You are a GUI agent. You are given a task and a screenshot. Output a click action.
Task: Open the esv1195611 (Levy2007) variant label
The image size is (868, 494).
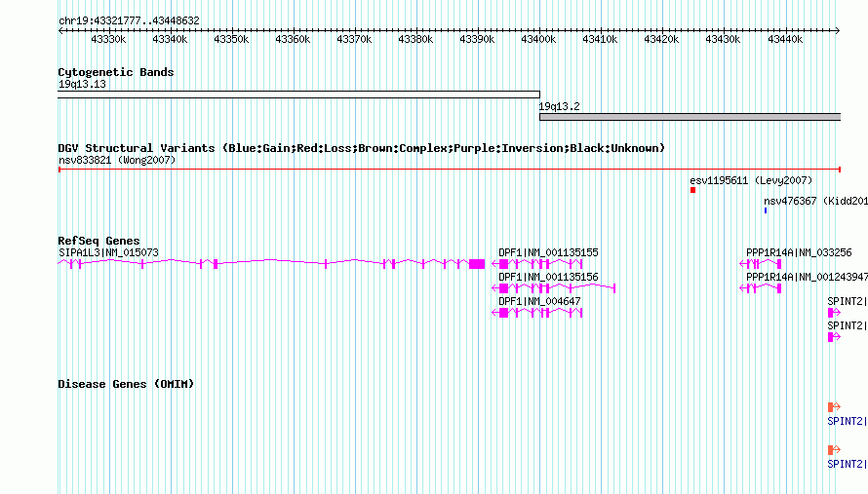[x=751, y=180]
